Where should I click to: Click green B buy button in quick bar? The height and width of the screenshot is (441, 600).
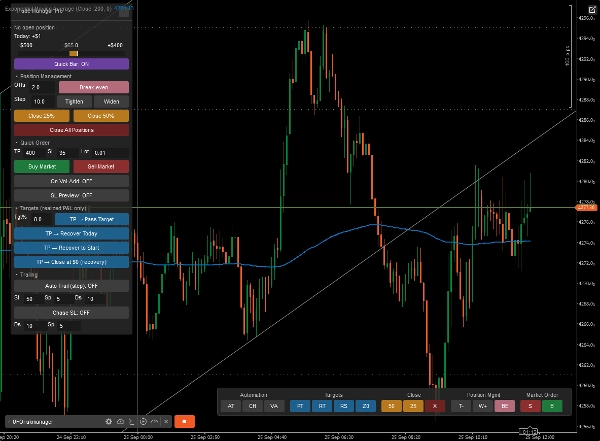552,406
